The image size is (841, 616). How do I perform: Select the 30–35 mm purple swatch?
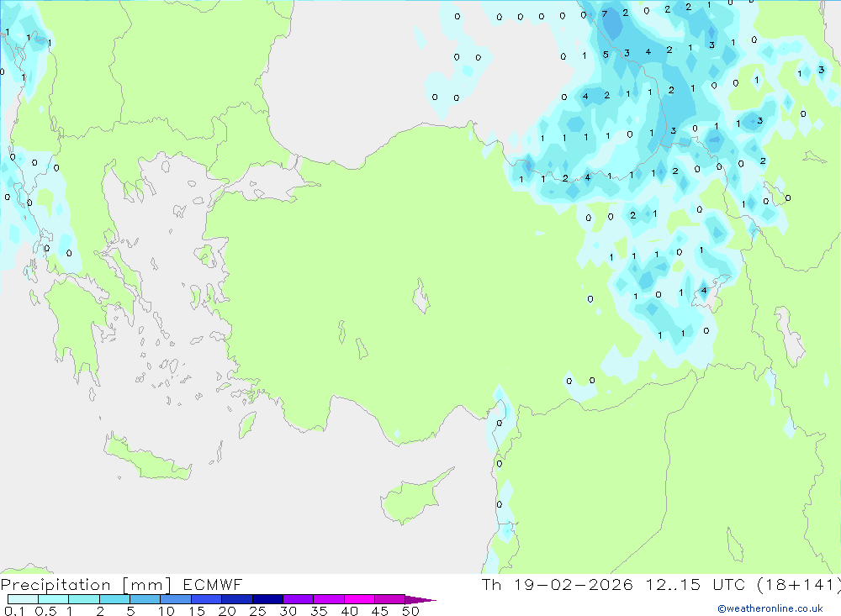pos(299,599)
